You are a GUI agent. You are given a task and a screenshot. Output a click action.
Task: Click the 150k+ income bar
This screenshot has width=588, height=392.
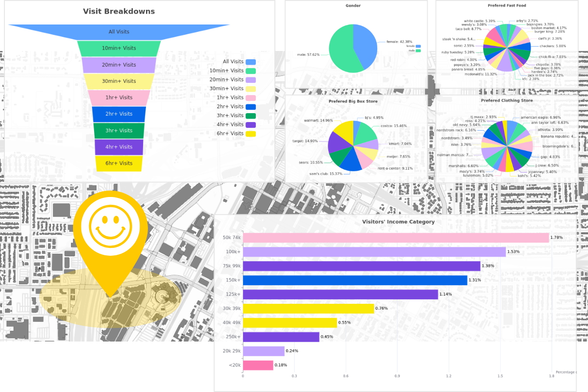[355, 280]
